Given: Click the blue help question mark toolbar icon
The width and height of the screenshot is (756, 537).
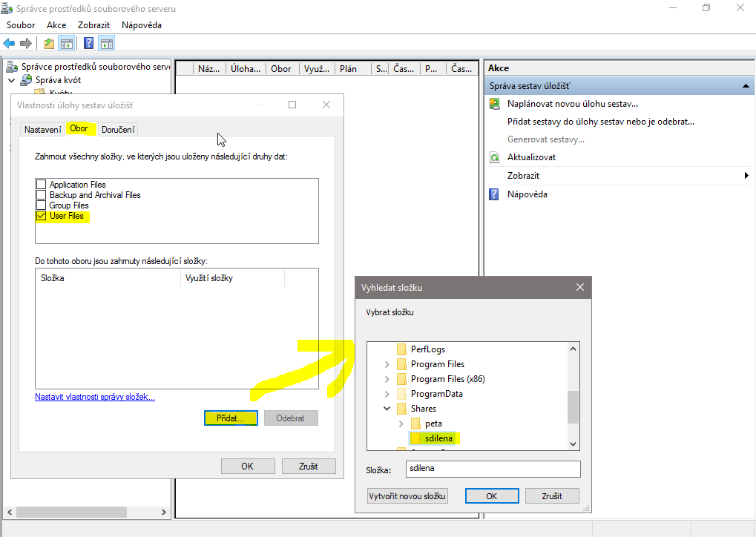Looking at the screenshot, I should pos(88,44).
